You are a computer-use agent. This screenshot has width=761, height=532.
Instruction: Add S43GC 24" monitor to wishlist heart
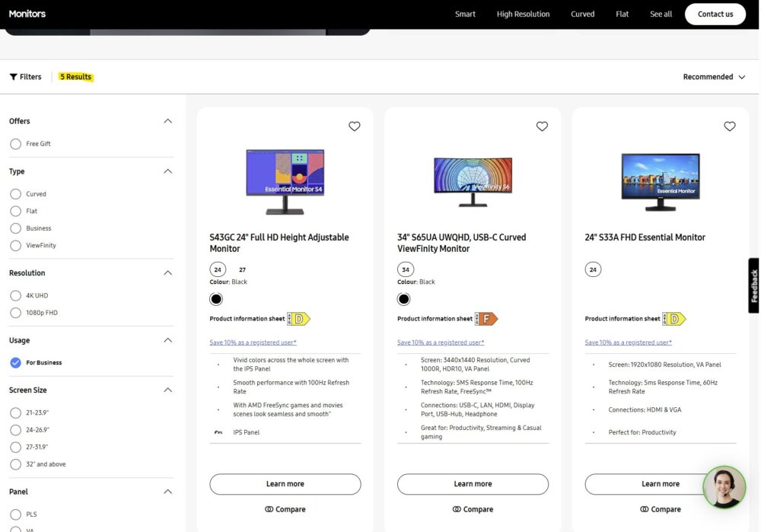(355, 126)
